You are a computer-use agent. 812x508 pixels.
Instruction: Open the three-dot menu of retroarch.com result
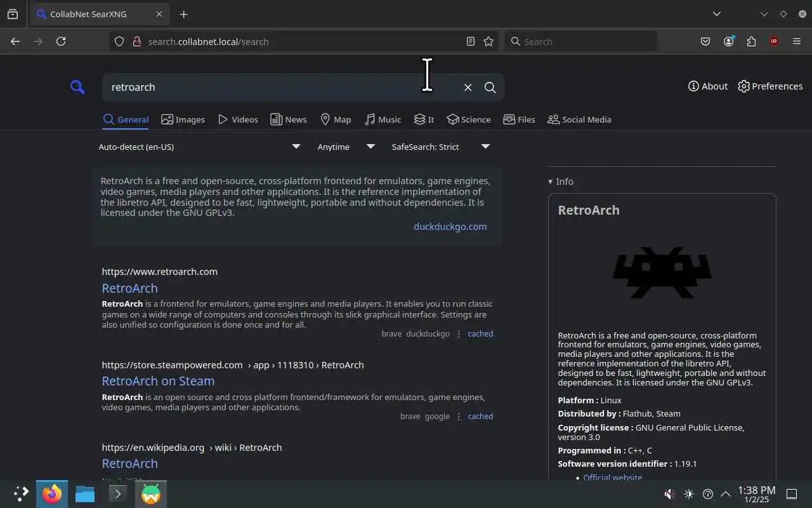[x=459, y=334]
